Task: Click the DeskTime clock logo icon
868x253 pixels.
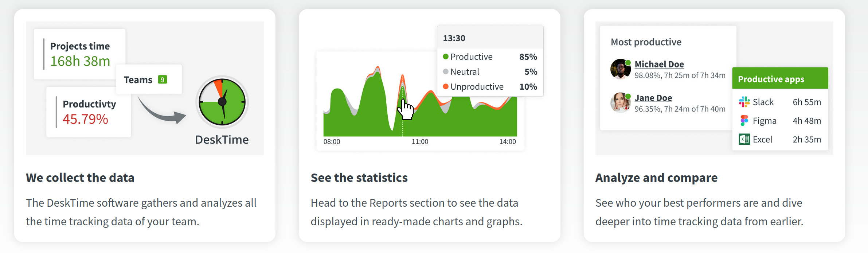Action: pos(222,102)
